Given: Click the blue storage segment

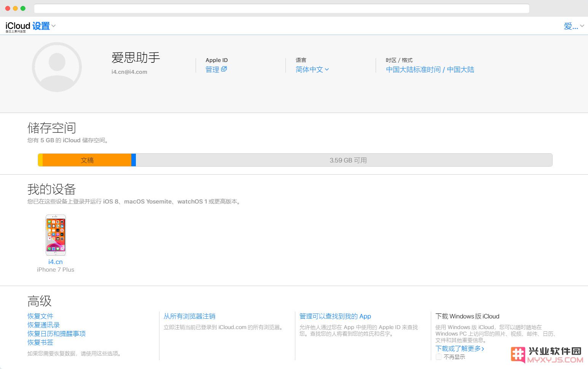Looking at the screenshot, I should click(134, 160).
